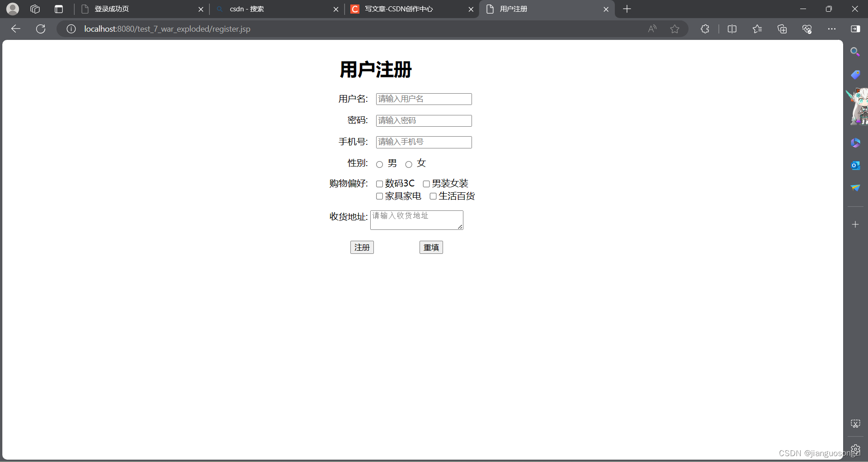Restore down the browser window

[829, 9]
